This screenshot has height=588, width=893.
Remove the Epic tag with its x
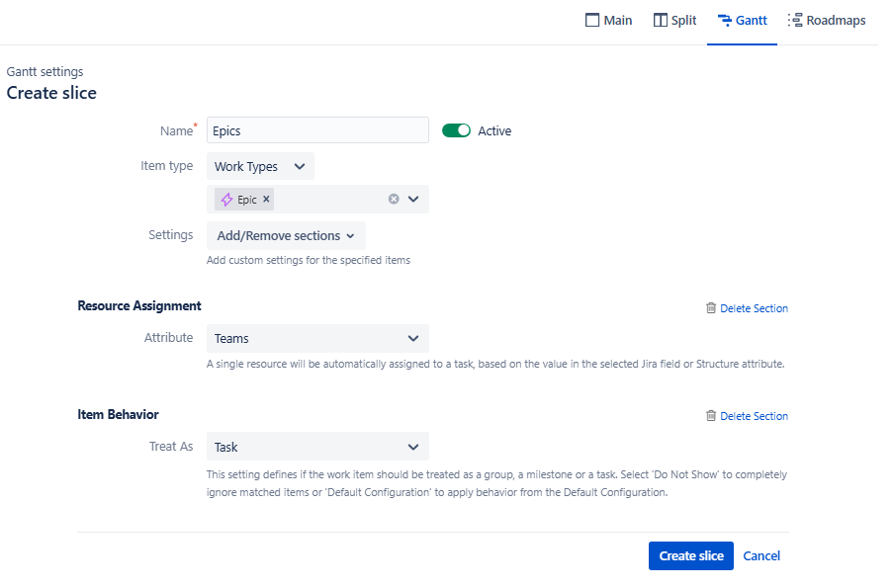click(266, 200)
